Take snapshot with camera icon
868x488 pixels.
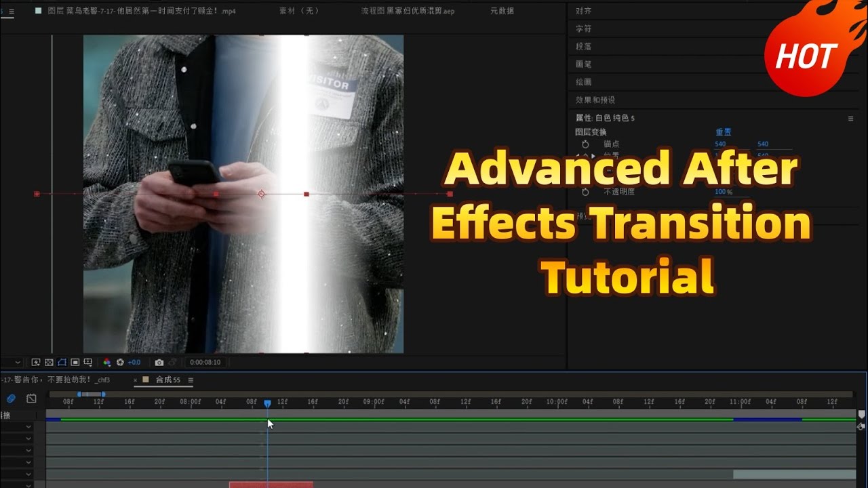point(159,363)
